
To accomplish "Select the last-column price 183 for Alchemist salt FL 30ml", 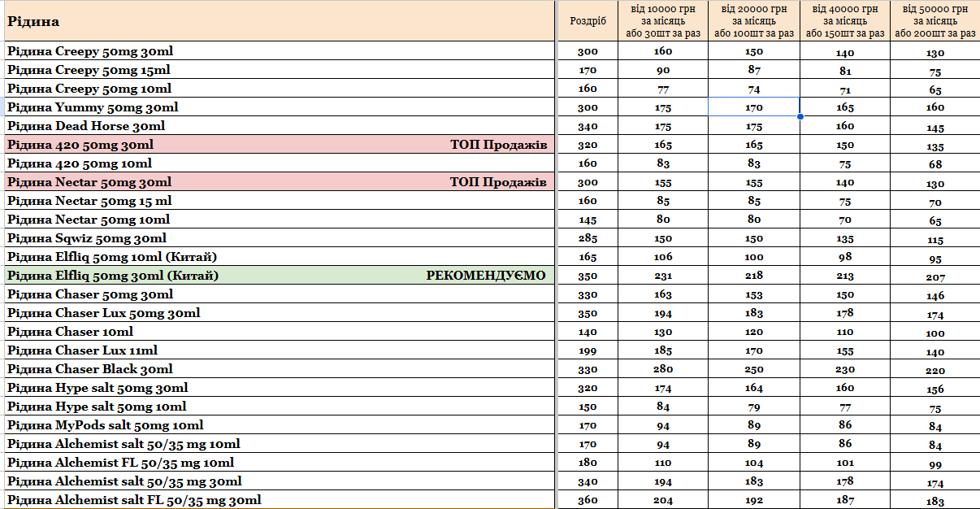I will pyautogui.click(x=935, y=501).
